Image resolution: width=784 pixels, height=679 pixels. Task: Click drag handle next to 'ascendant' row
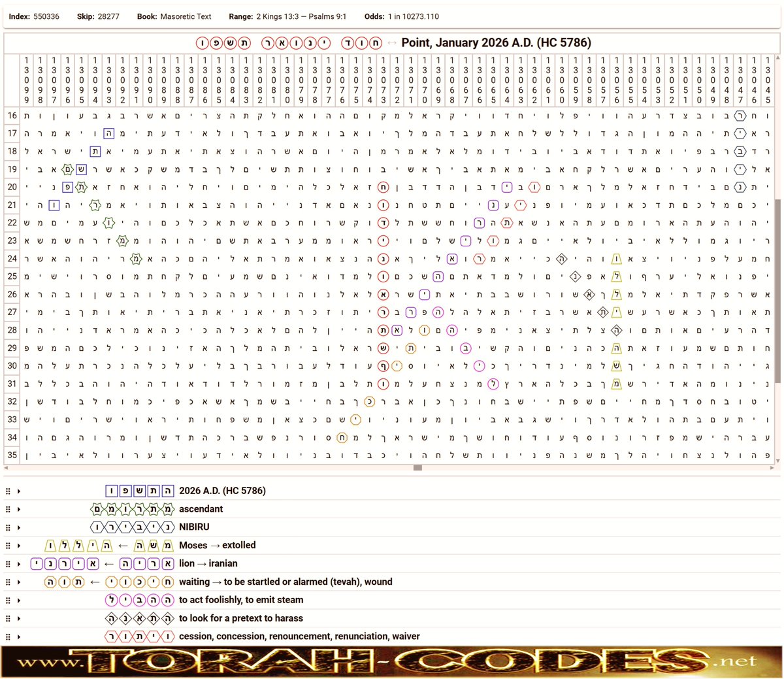coord(8,509)
